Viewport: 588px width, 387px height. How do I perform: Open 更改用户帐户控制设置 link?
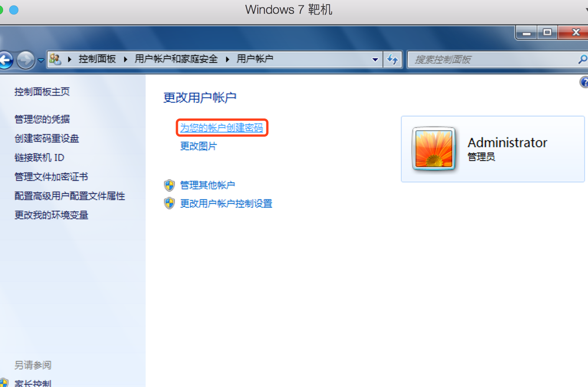pos(226,203)
